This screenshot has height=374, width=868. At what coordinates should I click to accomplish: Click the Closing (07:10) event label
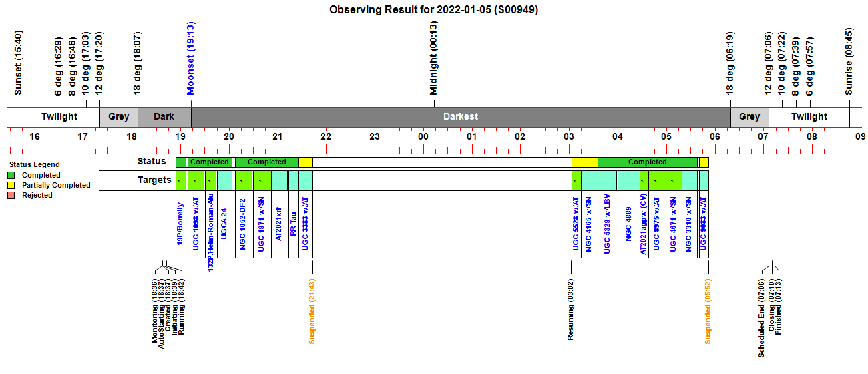tap(771, 304)
